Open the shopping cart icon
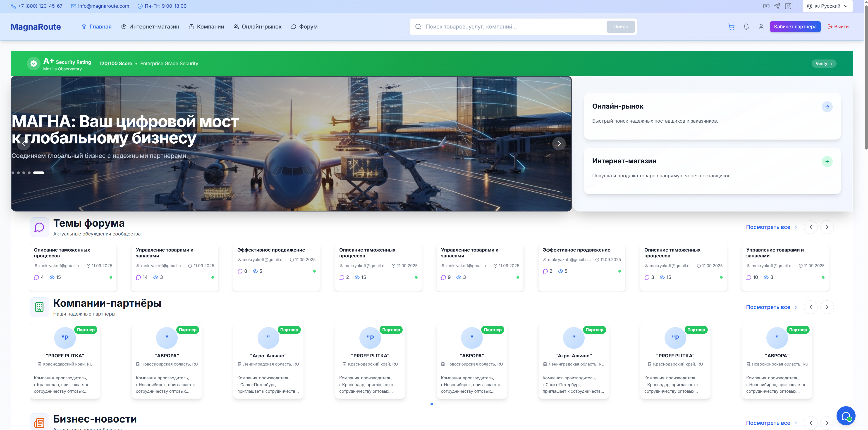 point(731,27)
